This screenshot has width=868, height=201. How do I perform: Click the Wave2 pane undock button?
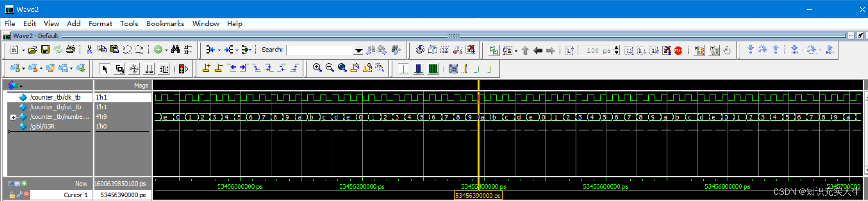860,35
